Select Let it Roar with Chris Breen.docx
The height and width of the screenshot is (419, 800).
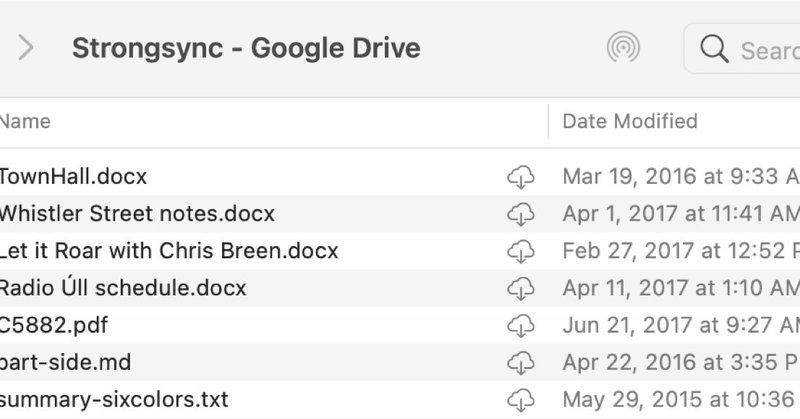(169, 251)
